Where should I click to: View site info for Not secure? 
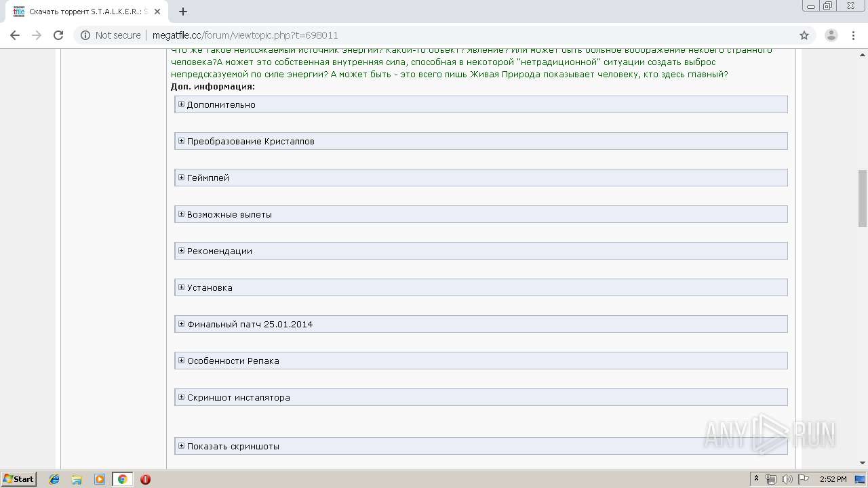click(111, 35)
